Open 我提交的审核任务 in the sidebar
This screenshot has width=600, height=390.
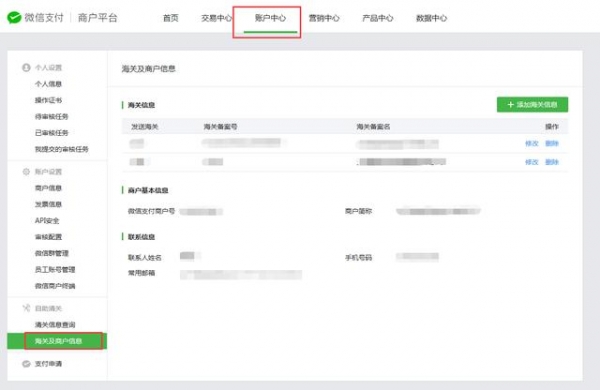(x=62, y=149)
